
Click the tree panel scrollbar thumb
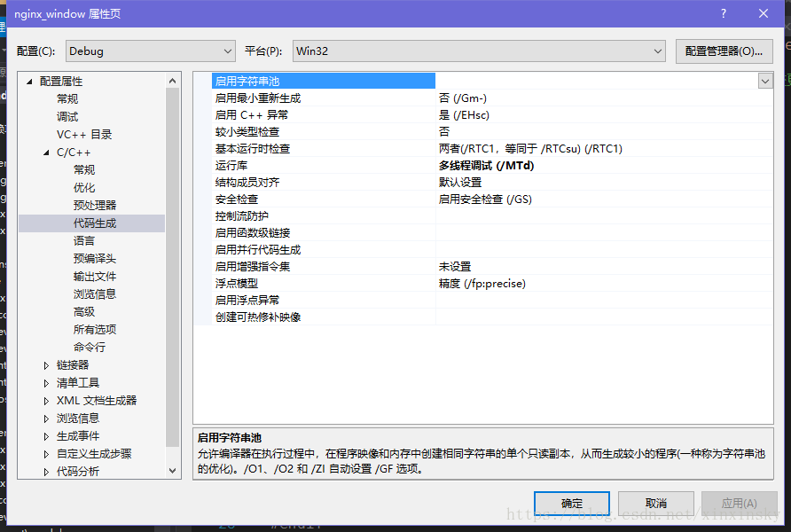(173, 267)
